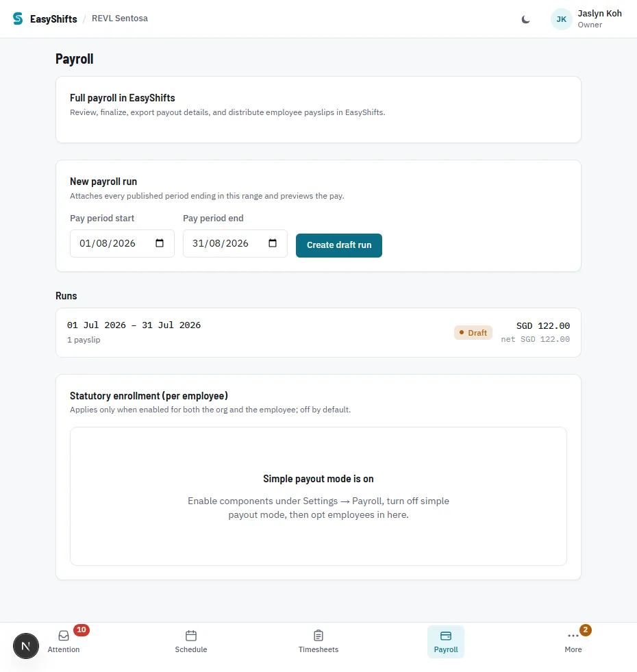Click the pay period start date field
This screenshot has width=637, height=672.
point(122,243)
